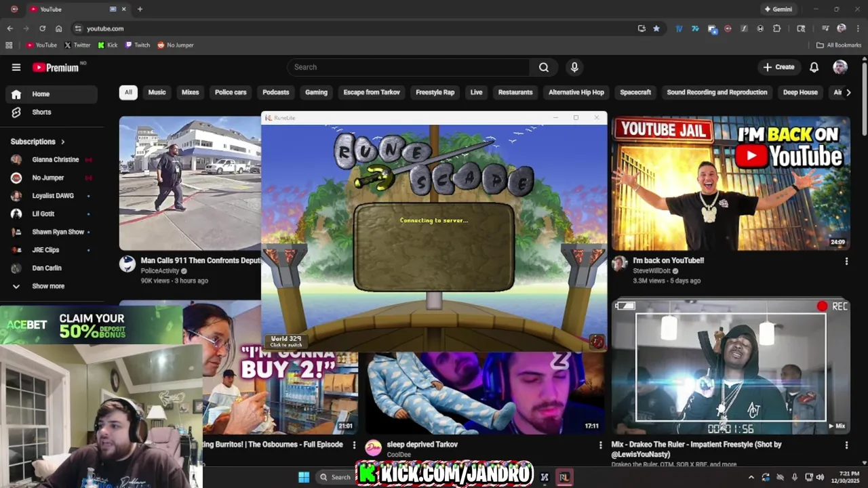
Task: Open Drakeo The Ruler mix thumbnail
Action: [x=730, y=366]
